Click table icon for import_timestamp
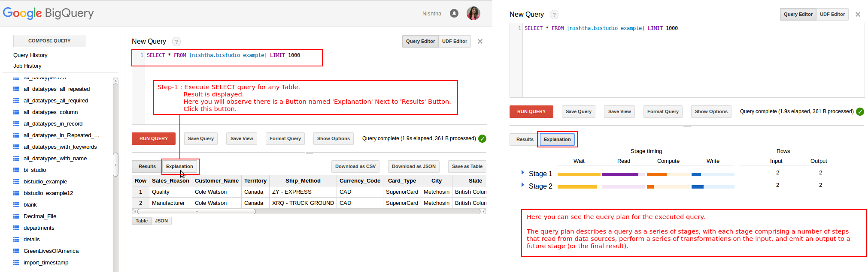868x276 pixels. pos(16,263)
